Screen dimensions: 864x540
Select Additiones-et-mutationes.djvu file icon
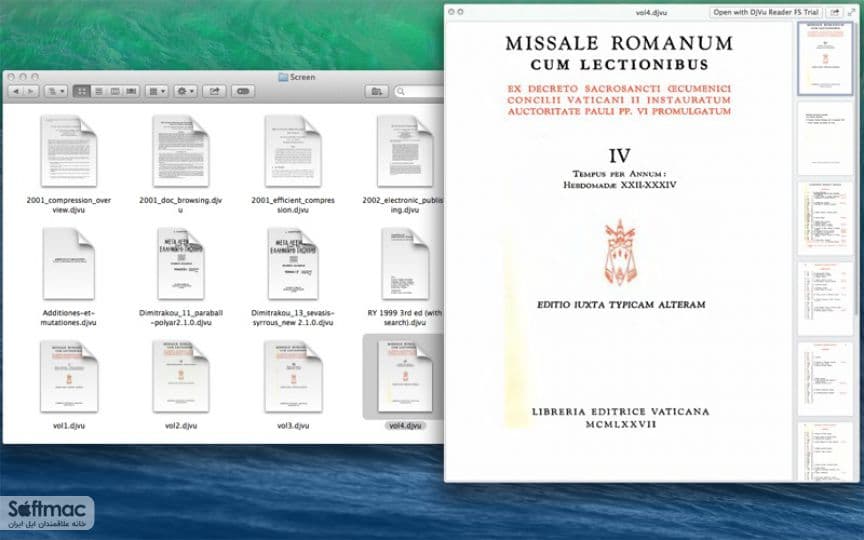(69, 264)
